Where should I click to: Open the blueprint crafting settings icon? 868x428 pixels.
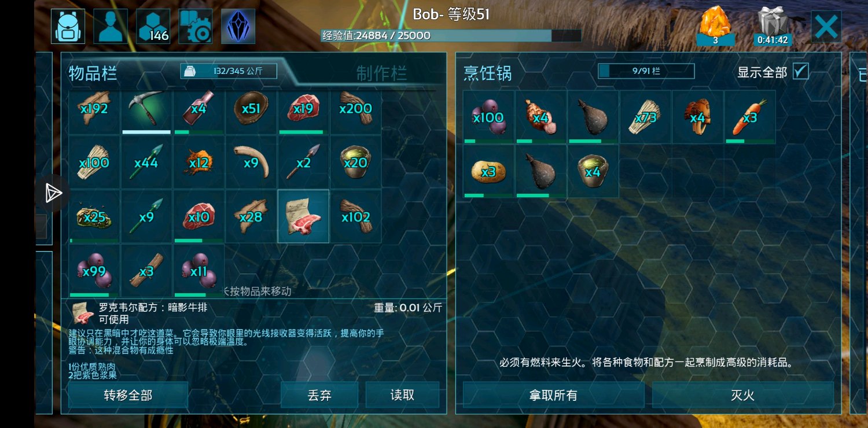196,27
